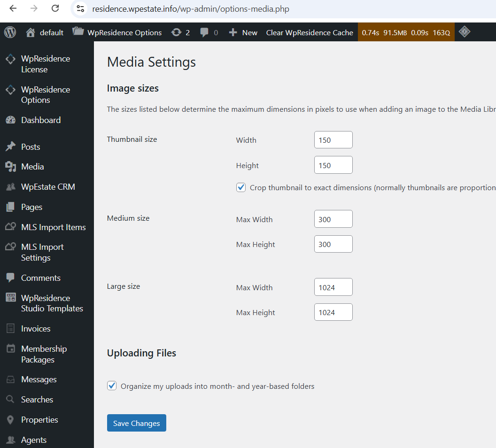The image size is (496, 448).
Task: Click the WordPress logo icon in admin bar
Action: pyautogui.click(x=10, y=32)
